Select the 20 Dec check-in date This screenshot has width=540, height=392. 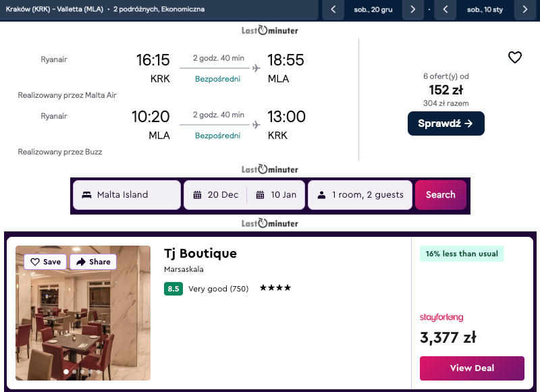click(216, 195)
